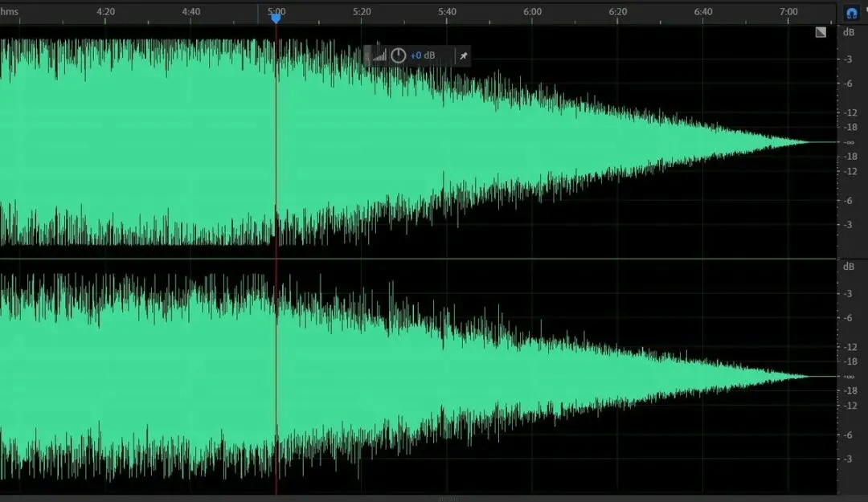Click the 6:20 mark on the ruler
The height and width of the screenshot is (502, 868).
[x=618, y=11]
